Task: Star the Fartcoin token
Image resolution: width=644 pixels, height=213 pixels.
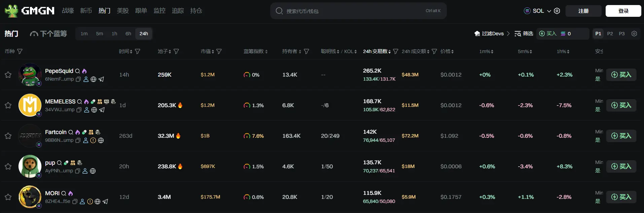Action: [8, 136]
